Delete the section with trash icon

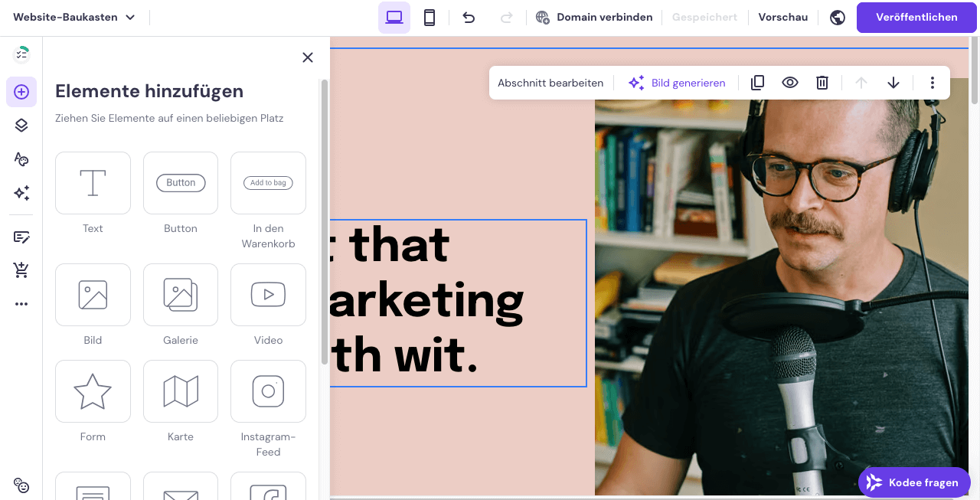[822, 83]
